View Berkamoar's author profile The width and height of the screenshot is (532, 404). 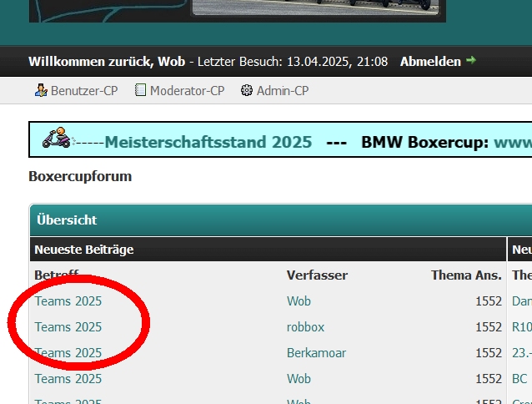tap(316, 353)
